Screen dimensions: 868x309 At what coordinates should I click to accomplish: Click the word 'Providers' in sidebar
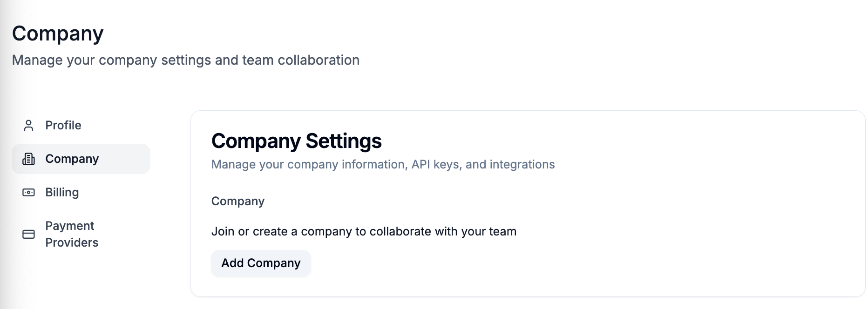point(72,243)
